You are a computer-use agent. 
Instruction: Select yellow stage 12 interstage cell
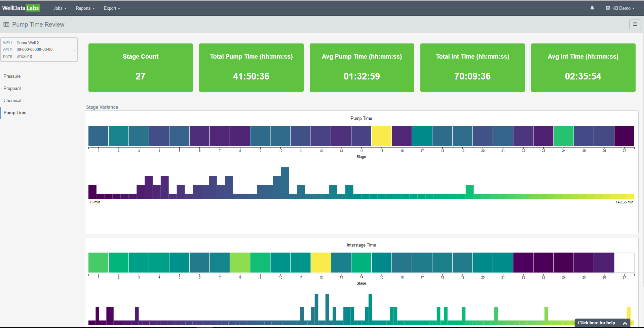(321, 263)
